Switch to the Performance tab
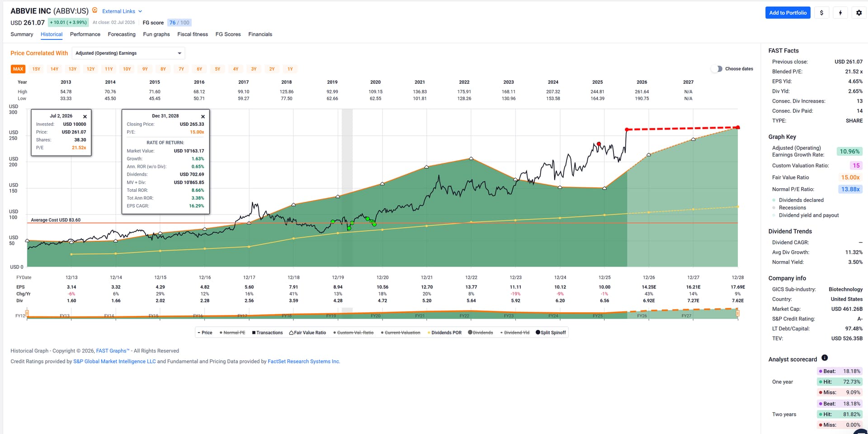 tap(85, 34)
